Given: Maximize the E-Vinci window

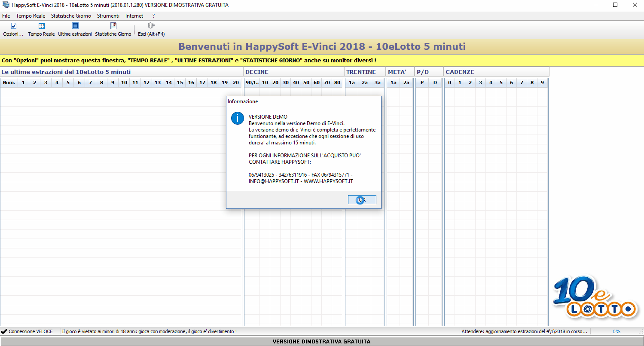Looking at the screenshot, I should click(615, 5).
